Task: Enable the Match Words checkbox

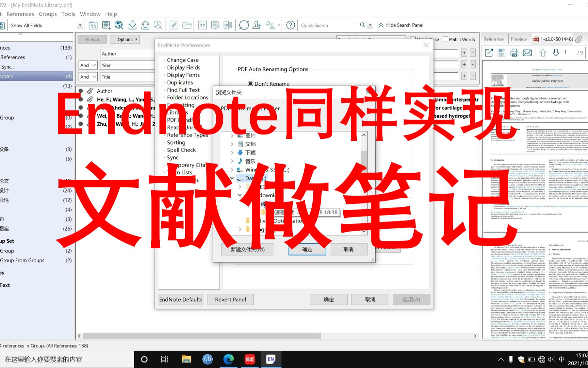Action: coord(446,39)
